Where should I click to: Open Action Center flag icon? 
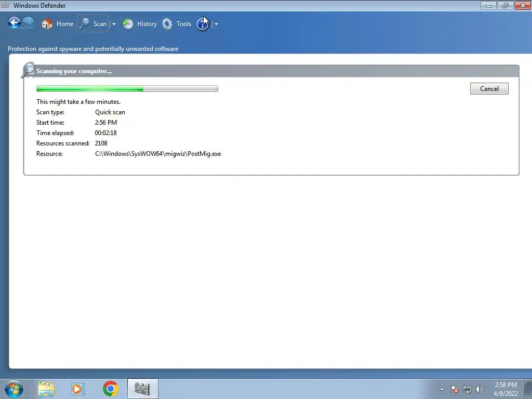tap(454, 389)
